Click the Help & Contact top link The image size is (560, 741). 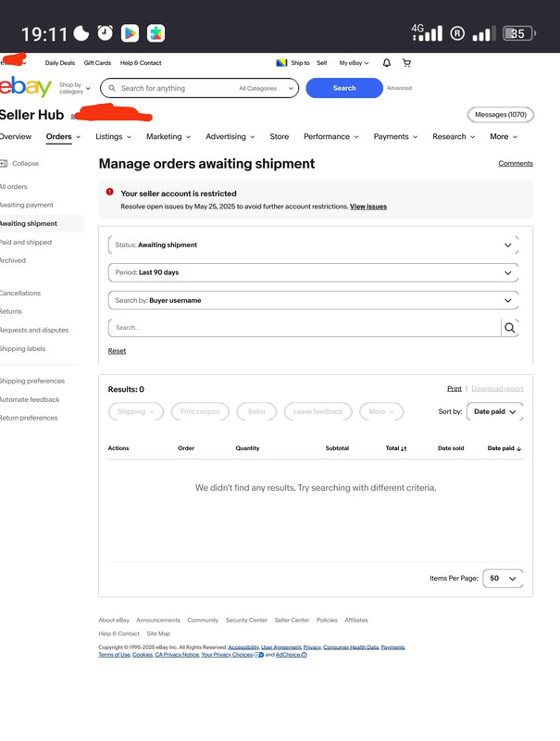tap(141, 63)
